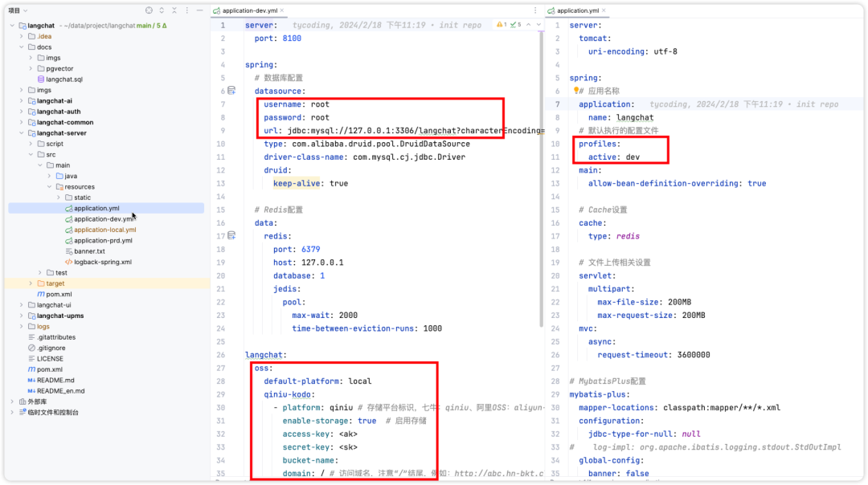Open the editor tabs three-dot menu
868x485 pixels.
(535, 10)
